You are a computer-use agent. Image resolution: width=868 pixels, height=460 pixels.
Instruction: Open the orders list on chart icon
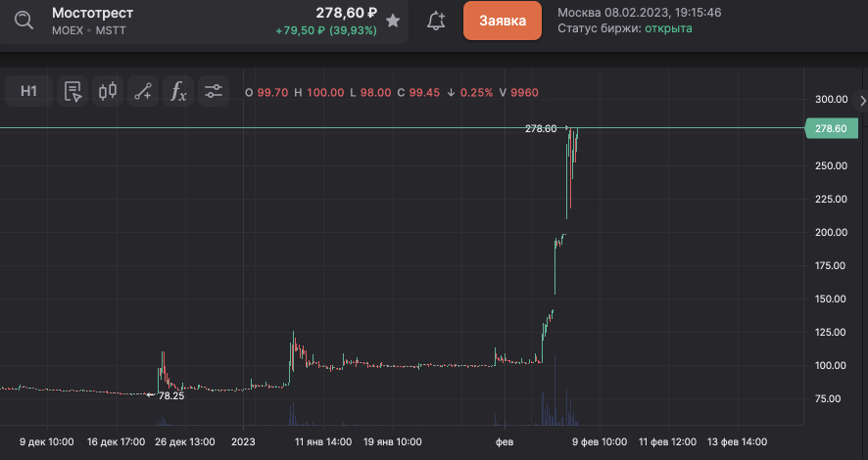[72, 91]
